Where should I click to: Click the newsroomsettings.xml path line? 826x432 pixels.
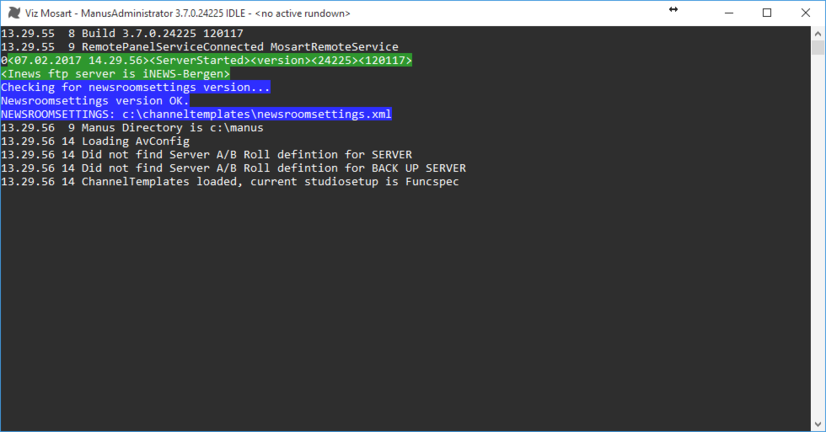(x=196, y=114)
